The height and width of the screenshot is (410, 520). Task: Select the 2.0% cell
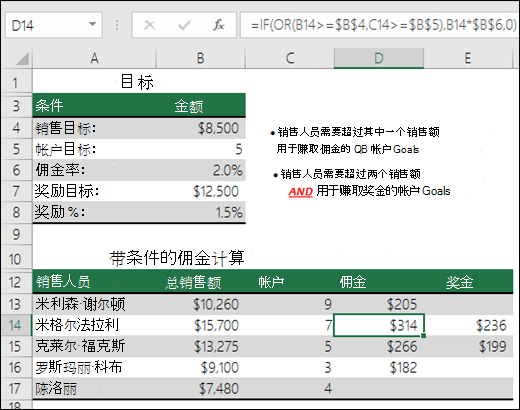click(x=201, y=170)
